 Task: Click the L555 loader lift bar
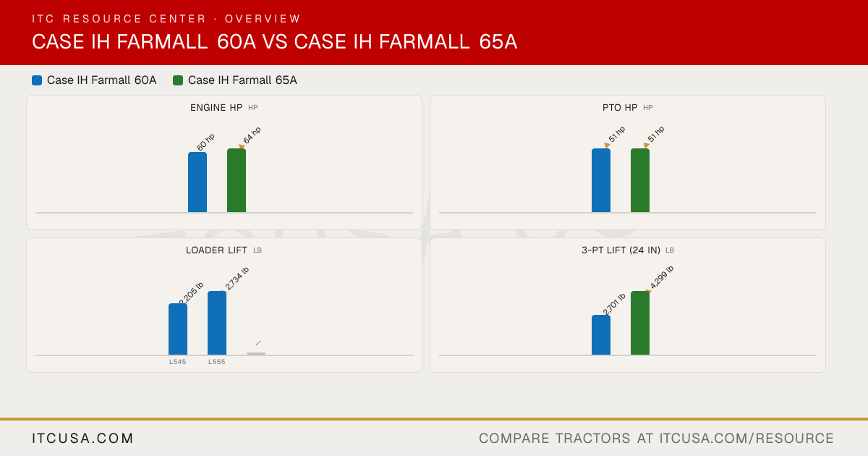click(x=217, y=323)
